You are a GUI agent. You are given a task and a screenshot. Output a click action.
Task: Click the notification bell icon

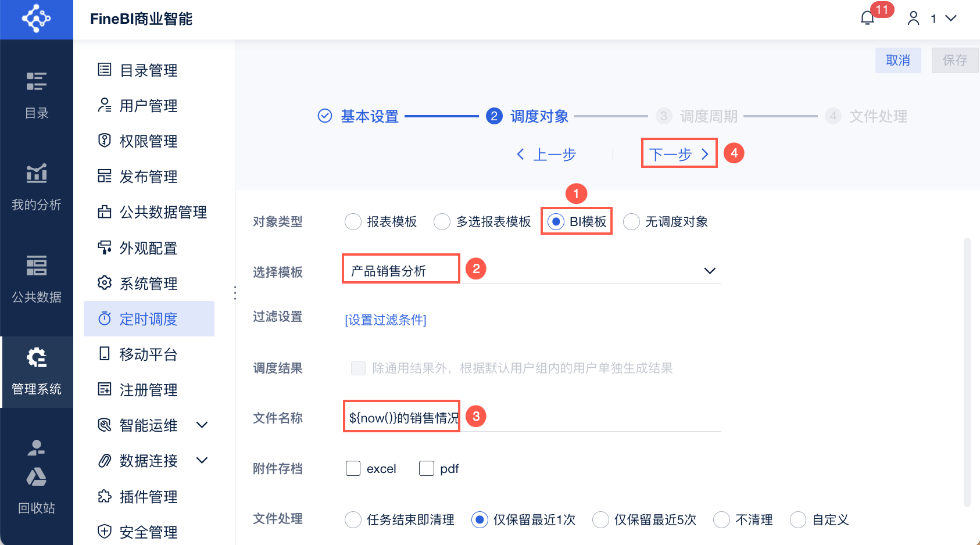[x=867, y=19]
